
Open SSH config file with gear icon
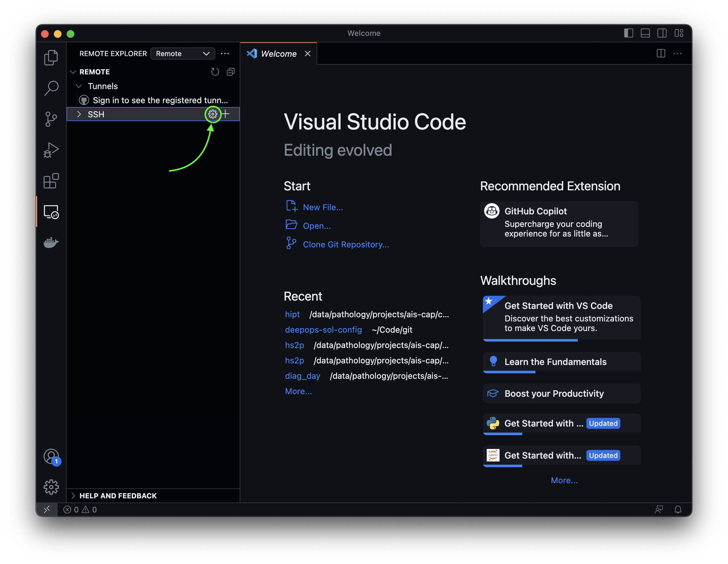(x=213, y=114)
